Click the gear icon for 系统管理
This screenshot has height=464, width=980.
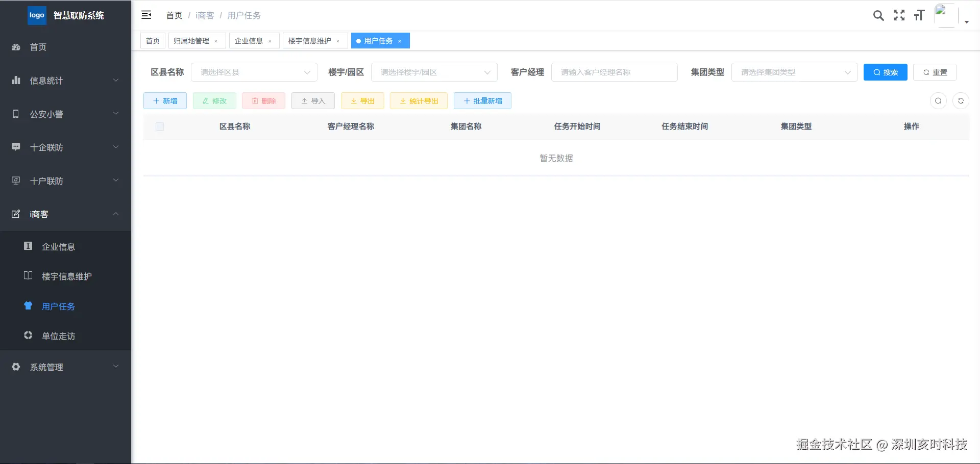coord(16,367)
